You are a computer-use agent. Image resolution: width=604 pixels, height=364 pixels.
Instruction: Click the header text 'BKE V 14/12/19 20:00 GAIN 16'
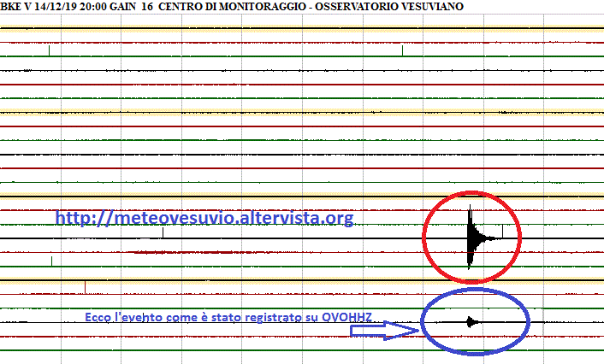[77, 7]
